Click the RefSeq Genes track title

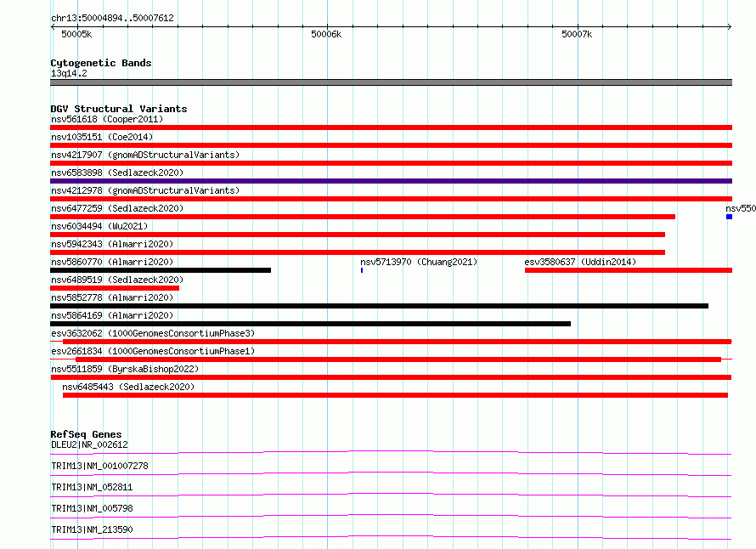tap(86, 434)
